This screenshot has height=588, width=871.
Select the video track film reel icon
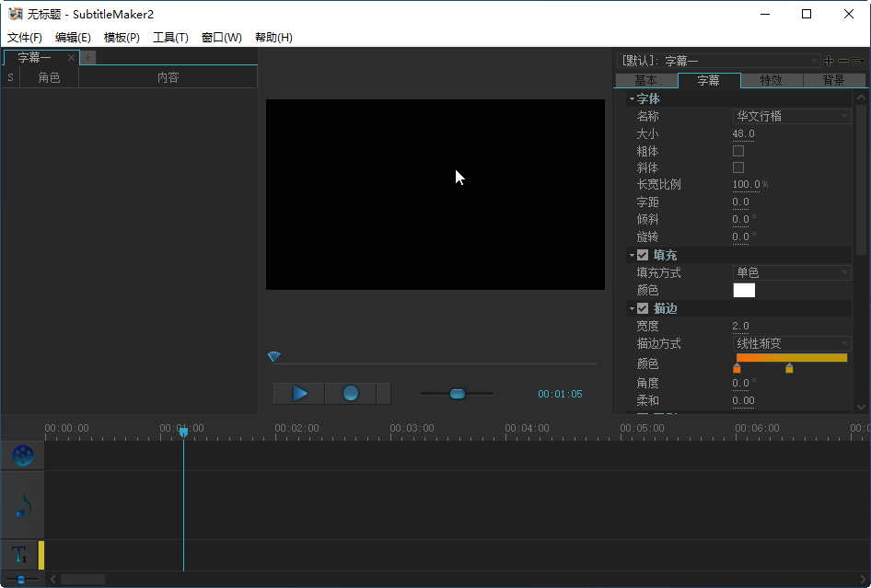coord(23,455)
